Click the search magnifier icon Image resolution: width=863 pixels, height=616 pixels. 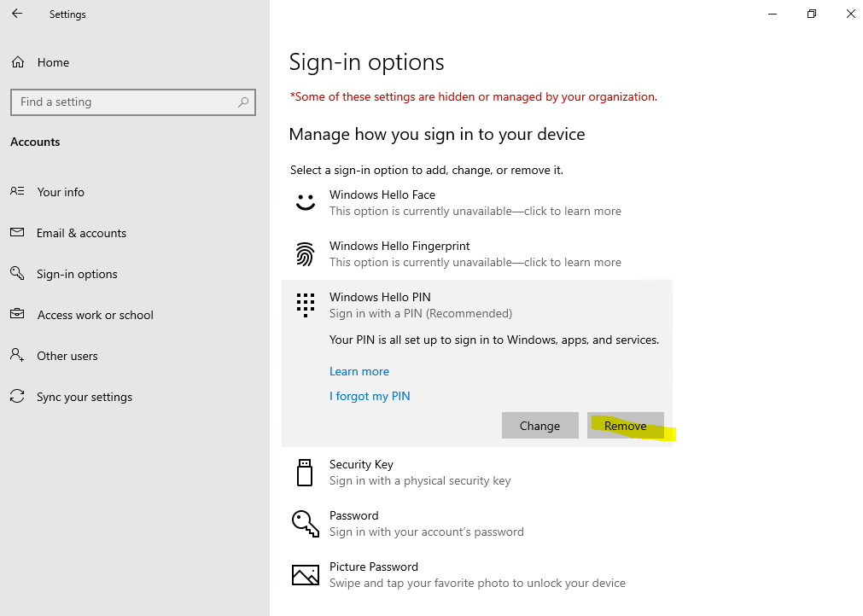[242, 102]
